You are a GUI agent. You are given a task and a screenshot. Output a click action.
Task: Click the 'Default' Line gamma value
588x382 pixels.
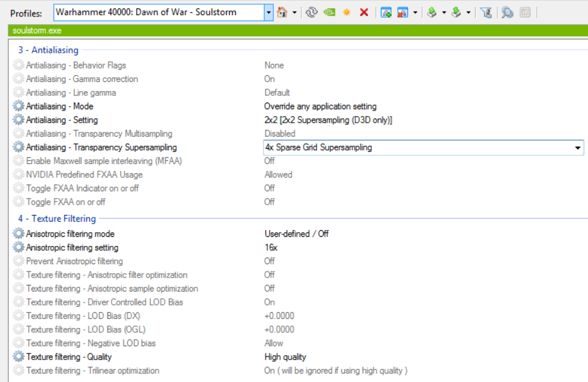click(277, 92)
